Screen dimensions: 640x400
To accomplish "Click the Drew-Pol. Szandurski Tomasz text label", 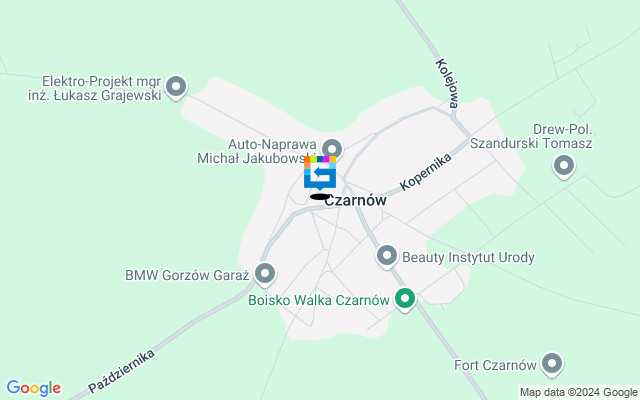I will point(531,136).
